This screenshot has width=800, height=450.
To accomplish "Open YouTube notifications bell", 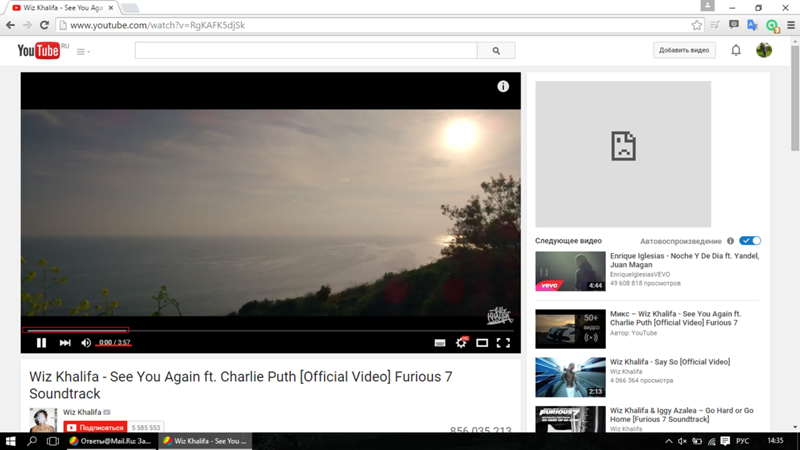I will coord(736,50).
